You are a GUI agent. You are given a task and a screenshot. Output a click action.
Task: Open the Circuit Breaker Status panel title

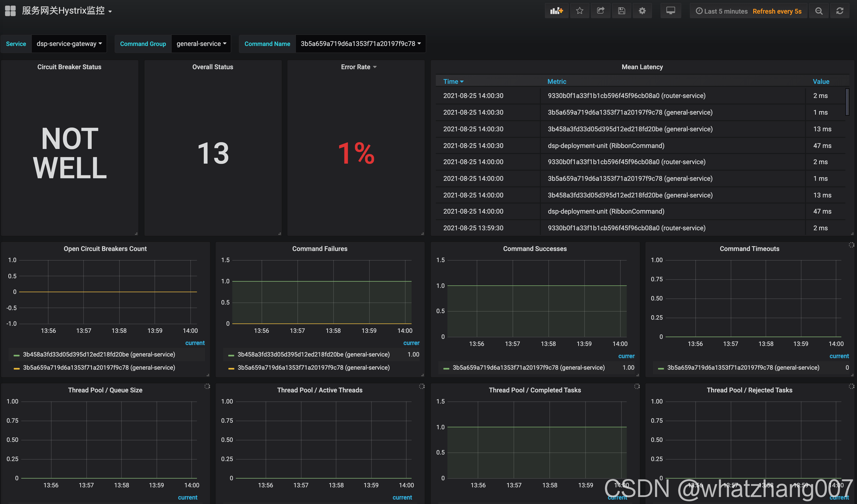click(x=69, y=67)
